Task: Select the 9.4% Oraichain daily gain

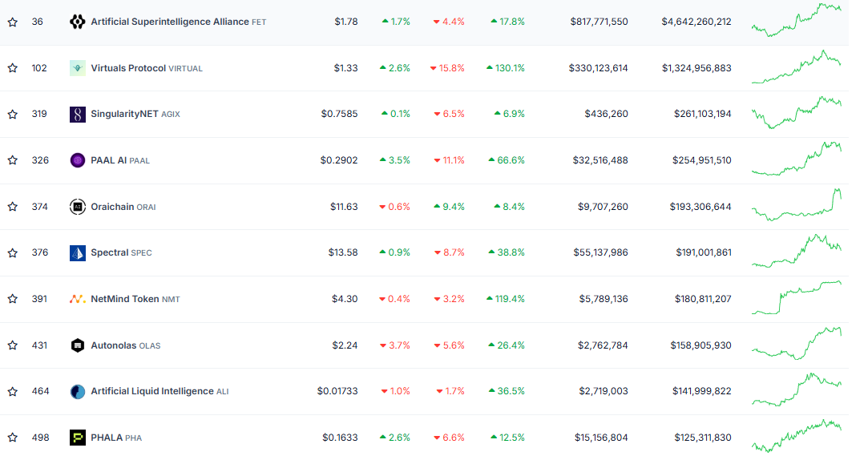Action: point(449,207)
